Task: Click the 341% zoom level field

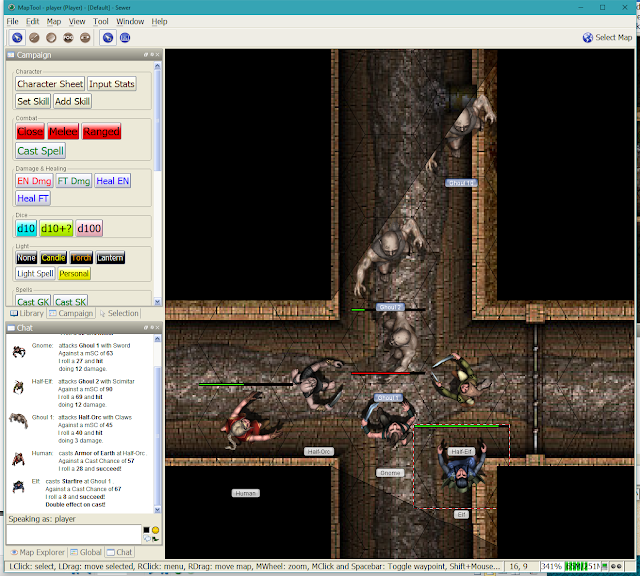Action: [x=551, y=566]
